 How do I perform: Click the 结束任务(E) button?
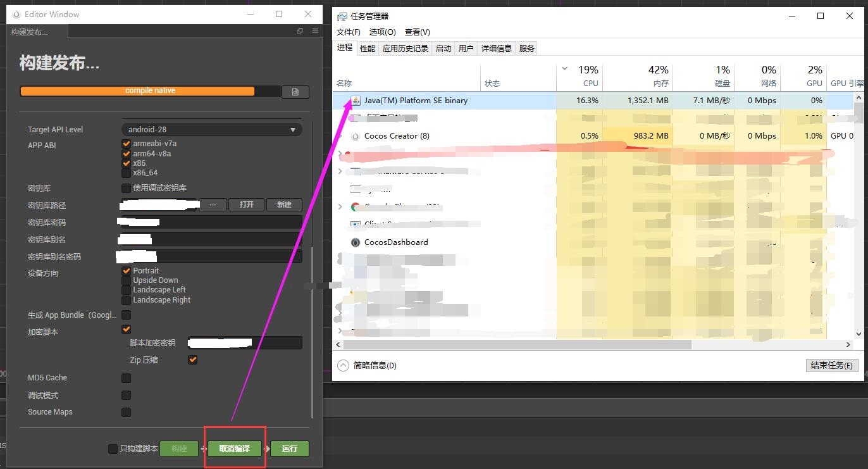pyautogui.click(x=832, y=365)
